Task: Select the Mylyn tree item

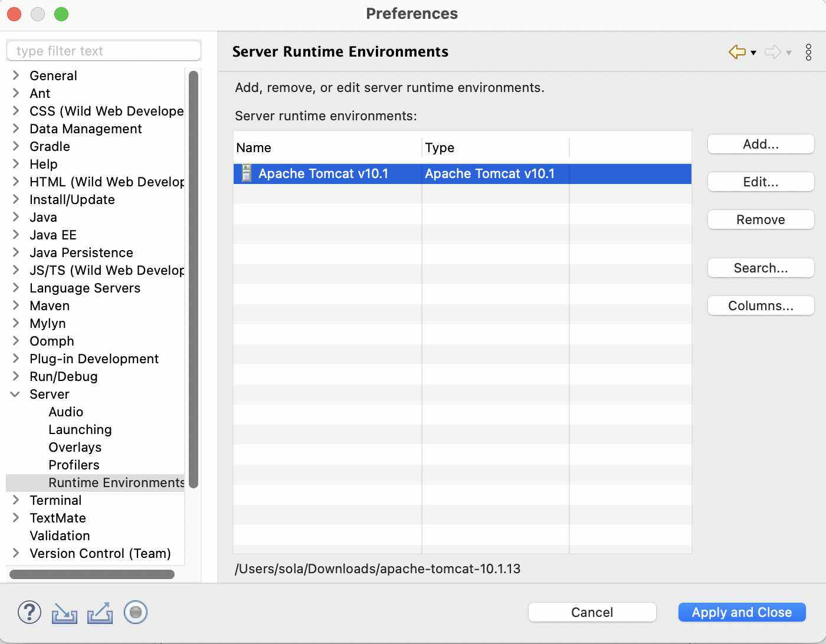Action: click(x=48, y=323)
